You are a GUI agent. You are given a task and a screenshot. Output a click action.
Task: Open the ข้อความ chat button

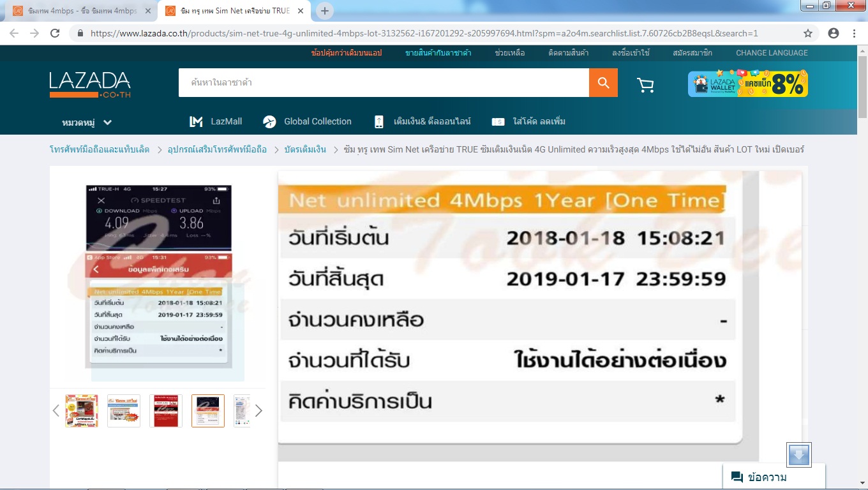[x=774, y=477]
